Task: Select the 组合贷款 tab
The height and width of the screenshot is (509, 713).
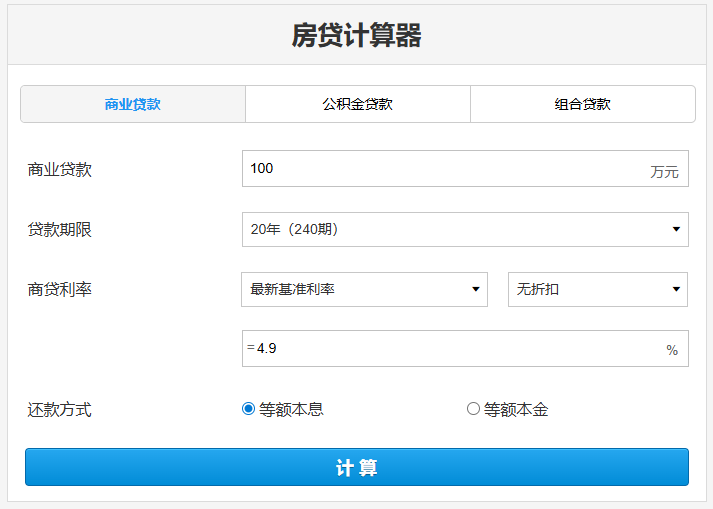Action: (582, 104)
